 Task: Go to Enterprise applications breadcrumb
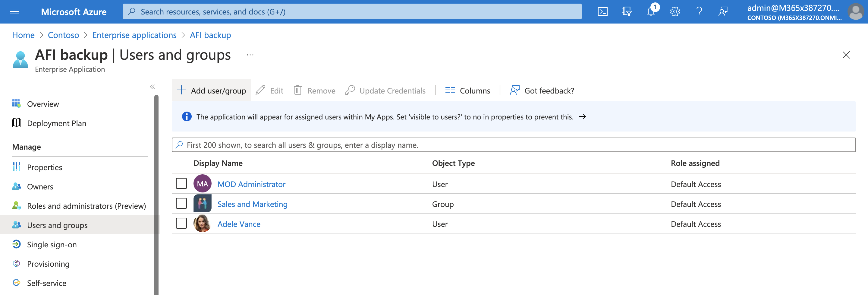pos(134,35)
